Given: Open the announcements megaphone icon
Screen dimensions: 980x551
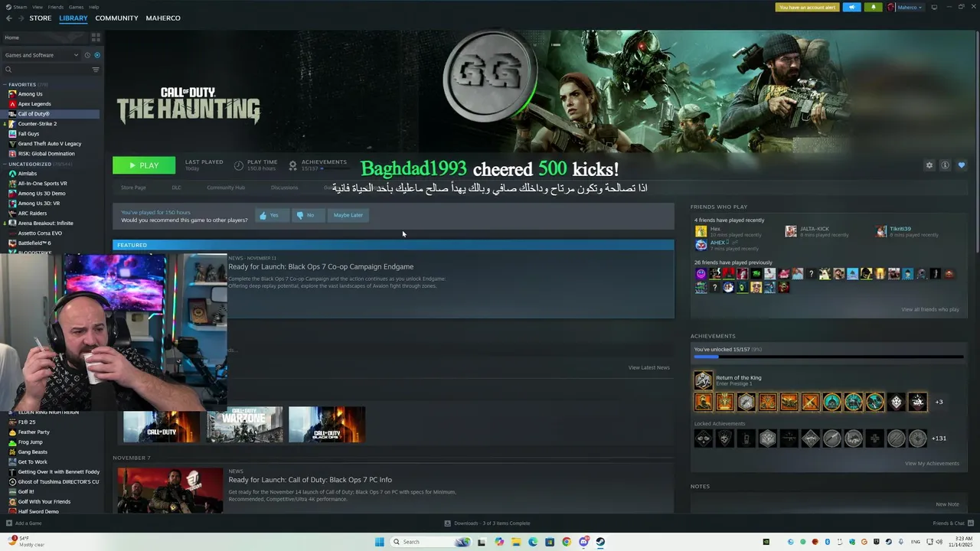Looking at the screenshot, I should click(x=851, y=7).
